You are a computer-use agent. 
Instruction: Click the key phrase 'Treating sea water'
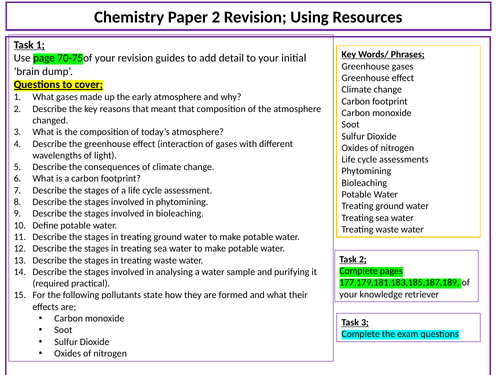(x=377, y=218)
